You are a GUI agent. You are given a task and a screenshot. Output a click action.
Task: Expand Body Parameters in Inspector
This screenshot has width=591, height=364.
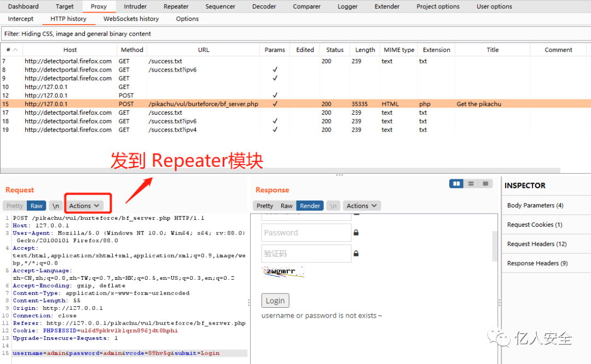click(x=535, y=205)
